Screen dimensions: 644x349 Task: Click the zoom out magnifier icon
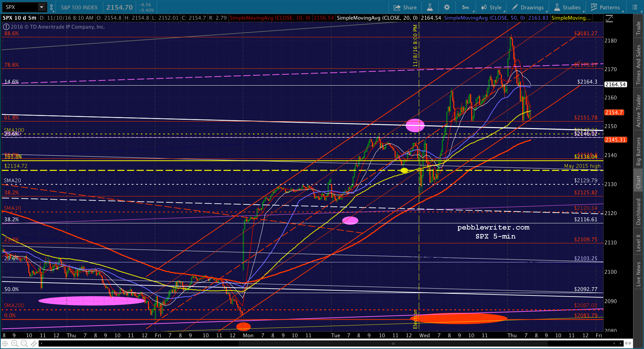coord(24,343)
